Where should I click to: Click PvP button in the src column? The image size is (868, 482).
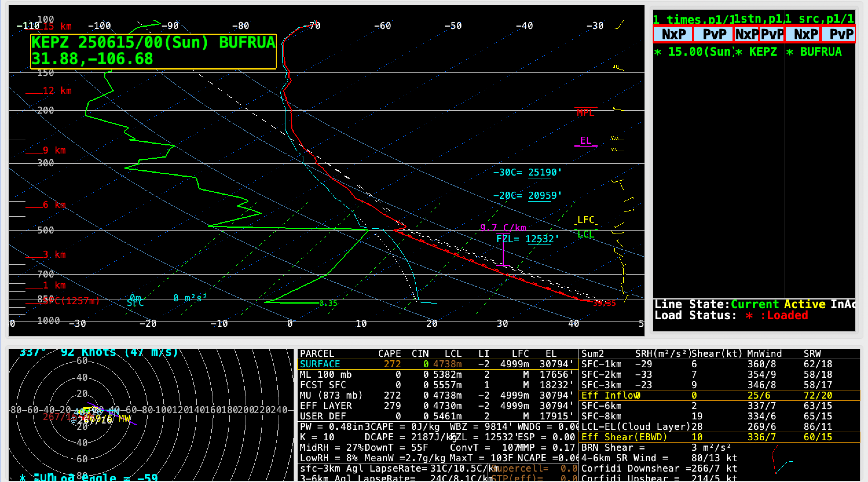pyautogui.click(x=838, y=34)
